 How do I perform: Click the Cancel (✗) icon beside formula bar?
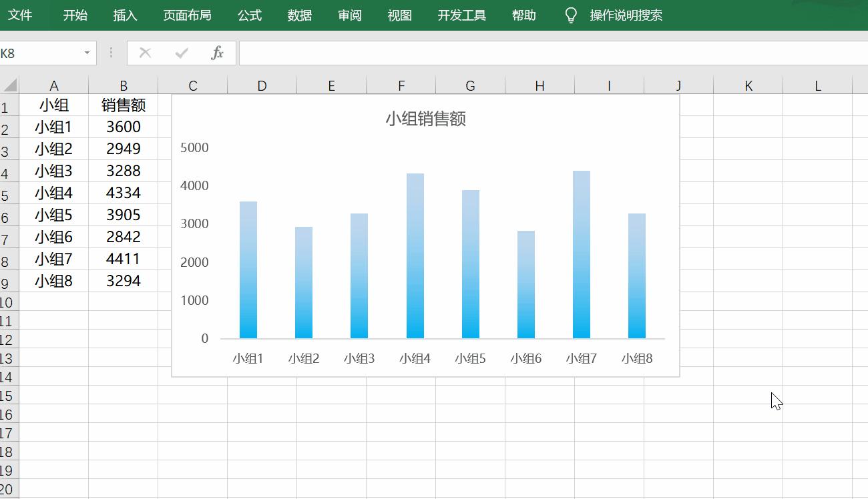point(145,53)
